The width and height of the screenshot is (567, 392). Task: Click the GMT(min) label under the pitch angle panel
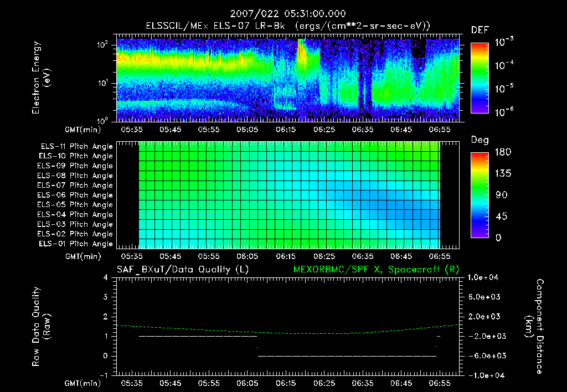click(x=83, y=256)
